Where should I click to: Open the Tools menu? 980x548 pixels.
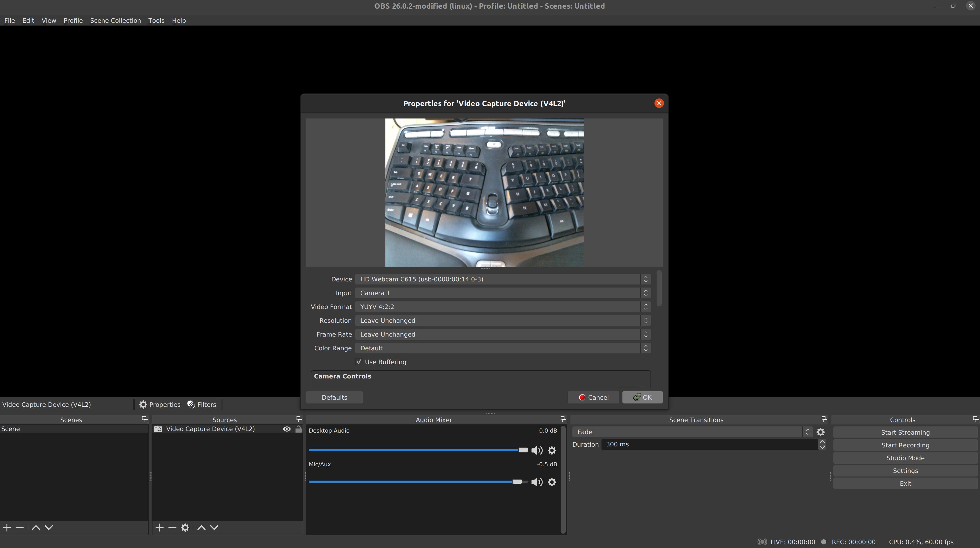156,20
